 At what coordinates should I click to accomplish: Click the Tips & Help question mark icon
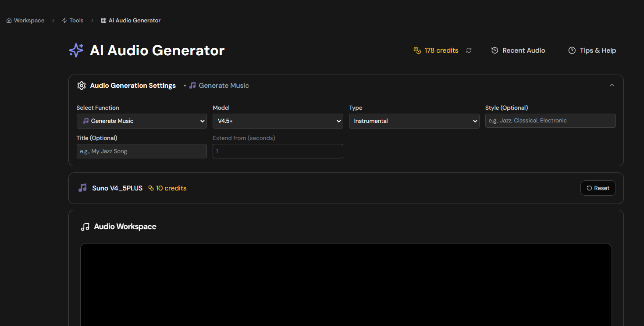click(572, 50)
